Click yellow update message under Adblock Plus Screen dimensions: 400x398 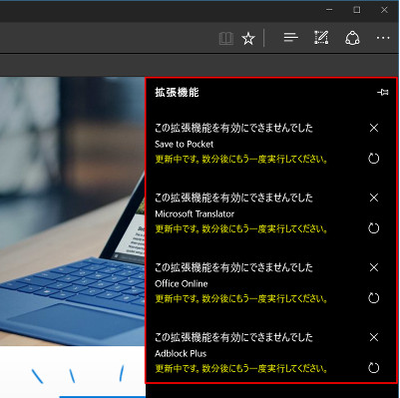pos(241,369)
